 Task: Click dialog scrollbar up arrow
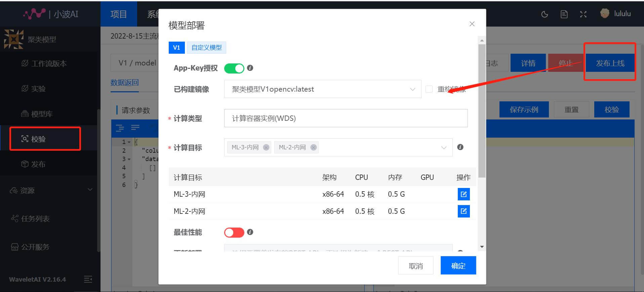(482, 40)
